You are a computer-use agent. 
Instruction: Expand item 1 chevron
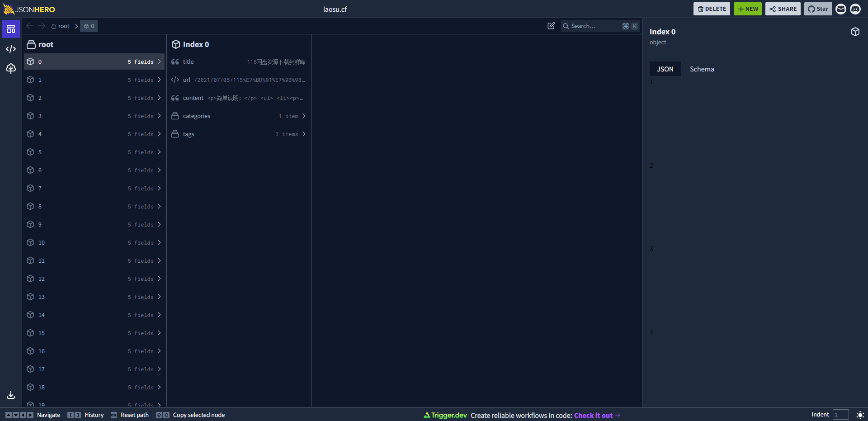coord(159,80)
